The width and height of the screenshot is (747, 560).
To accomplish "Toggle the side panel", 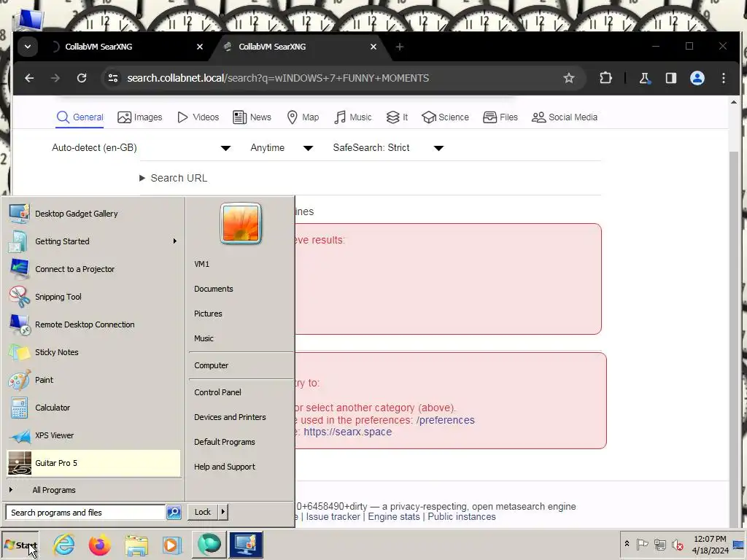I will tap(671, 78).
